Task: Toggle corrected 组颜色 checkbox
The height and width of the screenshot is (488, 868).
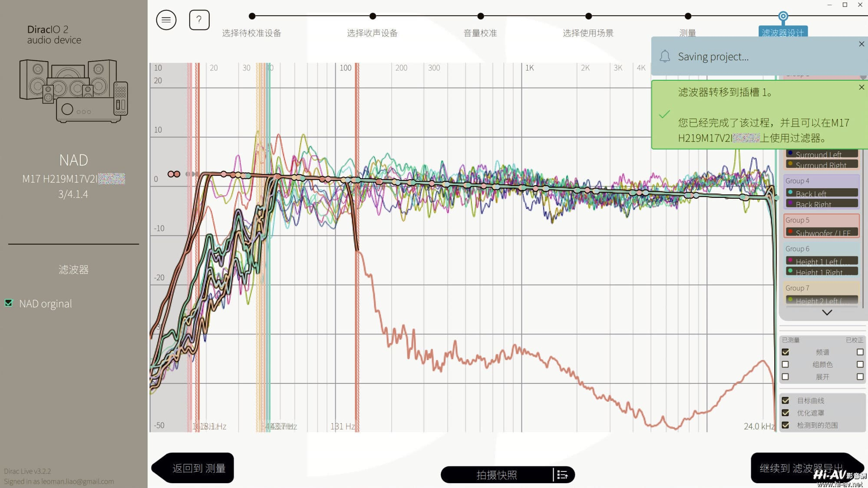Action: [860, 364]
